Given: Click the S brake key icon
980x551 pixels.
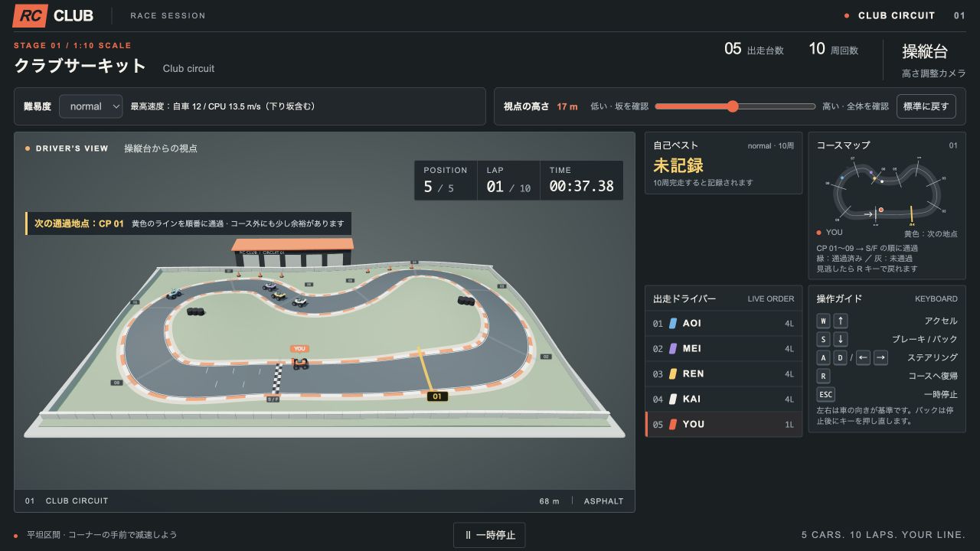Looking at the screenshot, I should [x=823, y=339].
